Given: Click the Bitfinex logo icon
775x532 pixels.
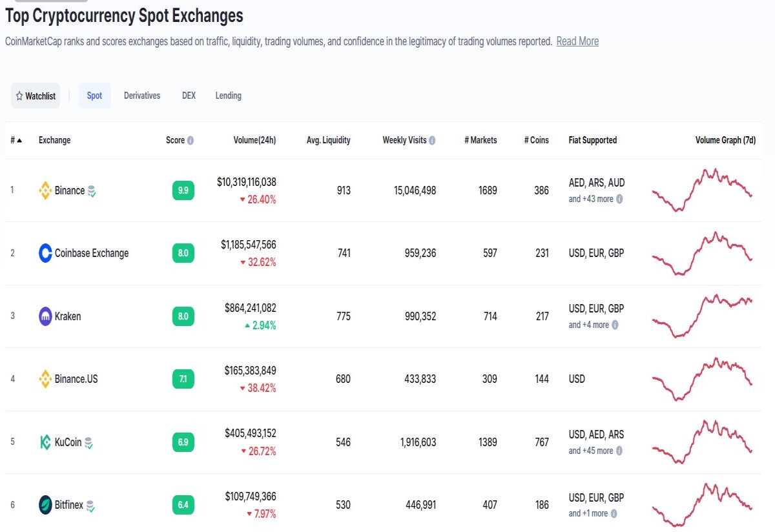Looking at the screenshot, I should pyautogui.click(x=45, y=505).
